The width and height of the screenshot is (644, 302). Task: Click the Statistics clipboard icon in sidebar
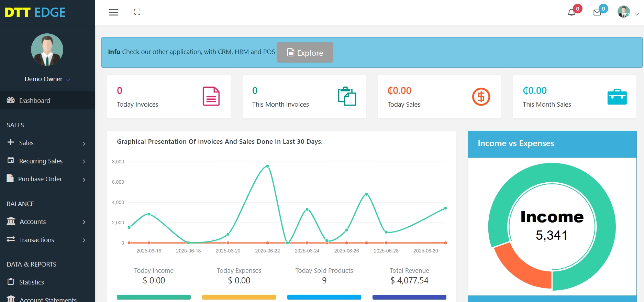[x=11, y=282]
